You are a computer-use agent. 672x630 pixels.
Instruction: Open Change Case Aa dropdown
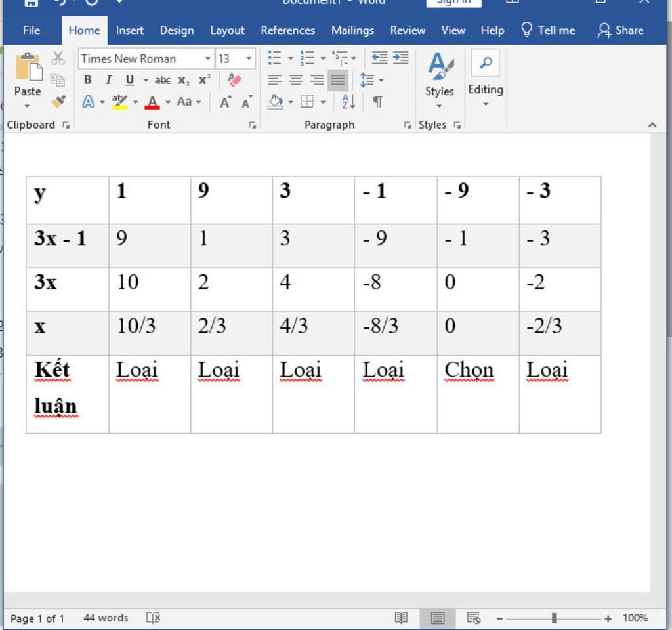click(x=189, y=102)
